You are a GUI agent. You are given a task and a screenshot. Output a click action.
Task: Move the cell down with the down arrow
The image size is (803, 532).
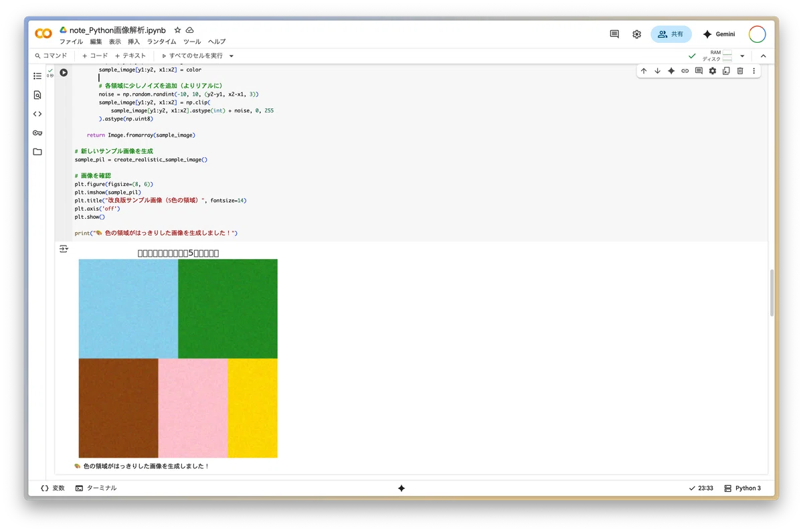(657, 71)
